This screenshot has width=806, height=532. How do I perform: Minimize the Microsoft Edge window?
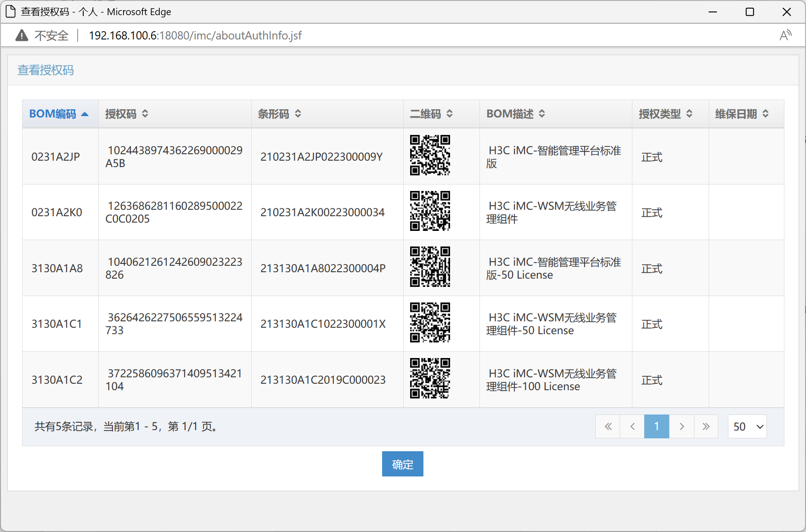tap(713, 11)
